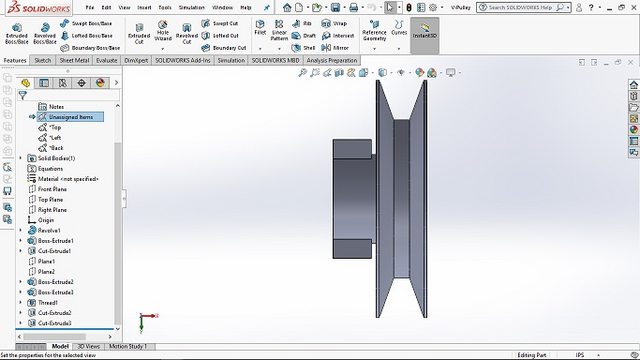
Task: Open the Insert menu
Action: click(144, 7)
